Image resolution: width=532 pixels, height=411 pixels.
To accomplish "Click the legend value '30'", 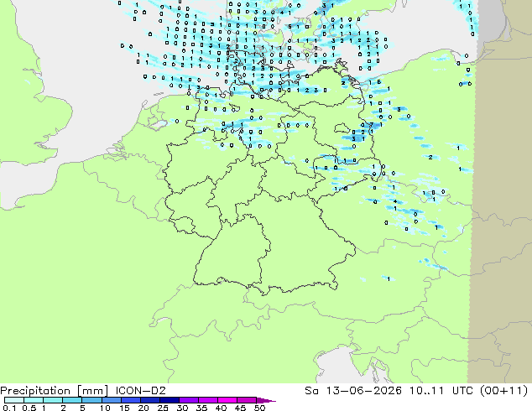I will [x=182, y=408].
